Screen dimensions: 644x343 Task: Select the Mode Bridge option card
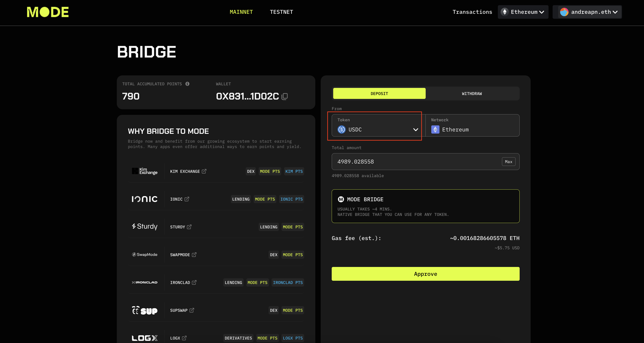pos(425,206)
